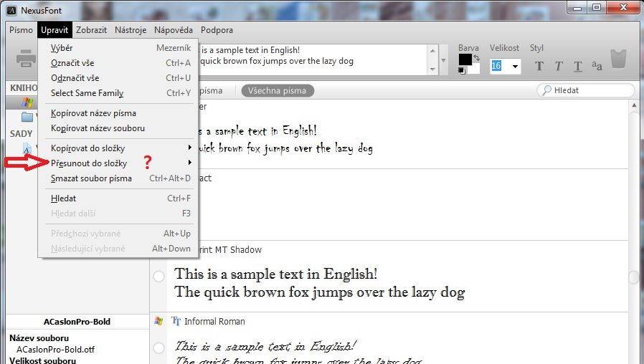
Task: Apply italic style with slanted T icon
Action: pos(559,66)
